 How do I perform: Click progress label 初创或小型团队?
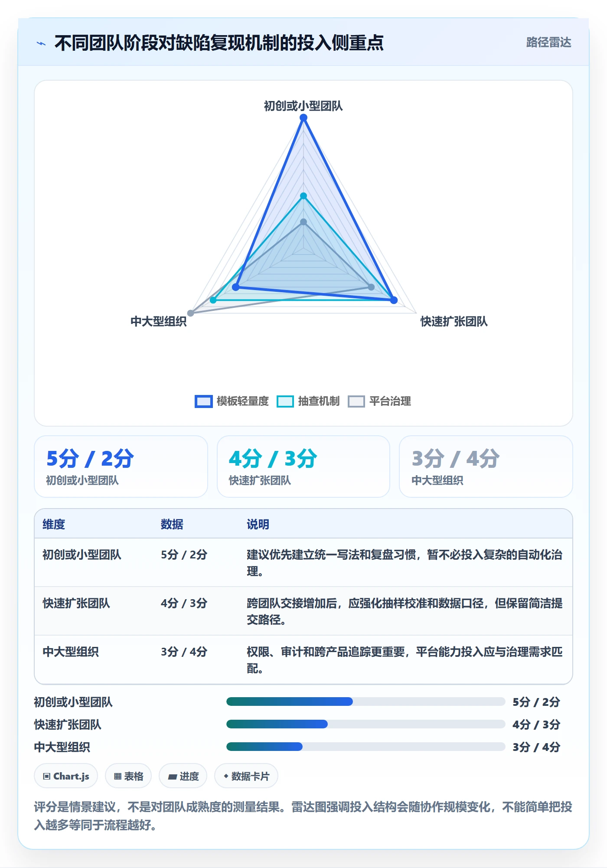pyautogui.click(x=73, y=702)
